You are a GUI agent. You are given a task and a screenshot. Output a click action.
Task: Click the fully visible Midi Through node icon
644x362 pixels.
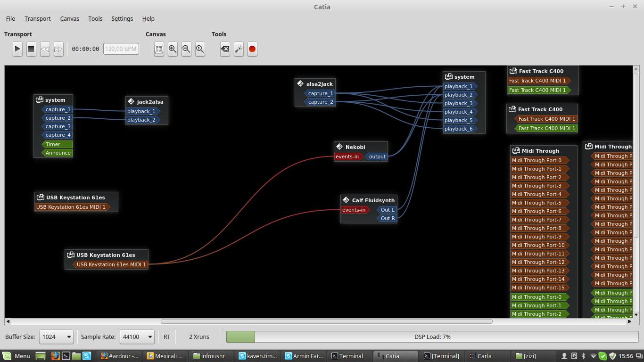pyautogui.click(x=516, y=150)
